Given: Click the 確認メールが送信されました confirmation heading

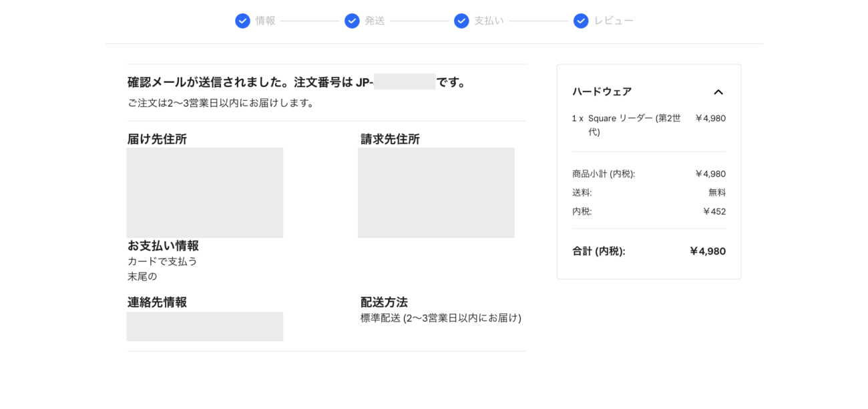Looking at the screenshot, I should pos(296,82).
